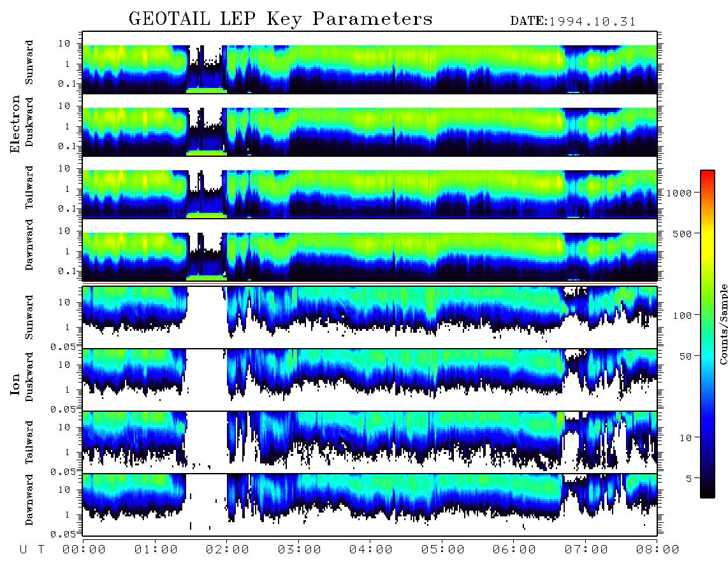Select the Ion "Dawnward" axis label

(29, 500)
